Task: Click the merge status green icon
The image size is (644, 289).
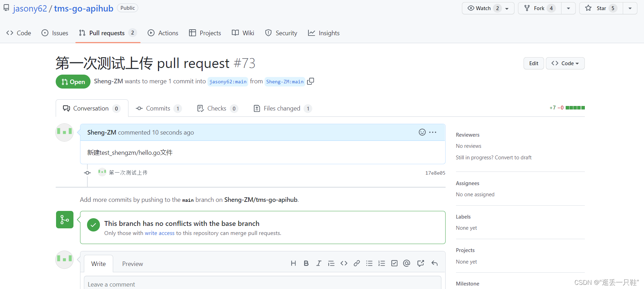Action: coord(65,220)
